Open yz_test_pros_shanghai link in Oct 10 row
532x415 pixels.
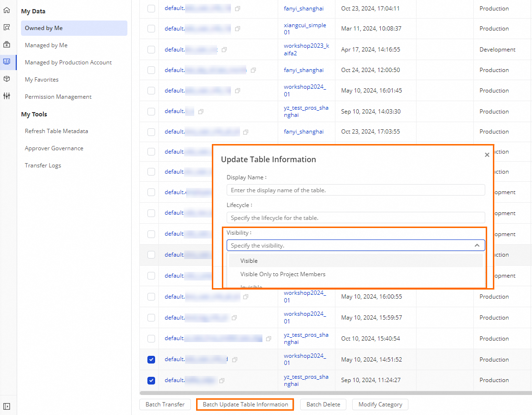point(306,339)
